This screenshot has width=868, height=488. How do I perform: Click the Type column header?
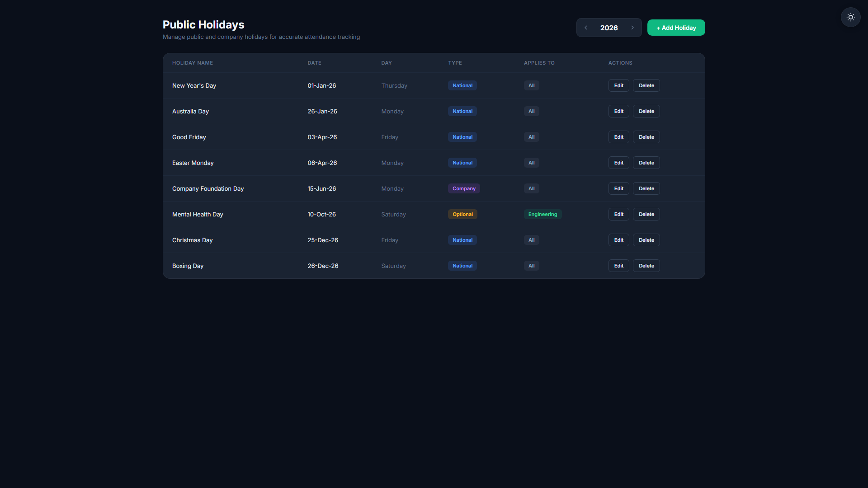pos(455,63)
